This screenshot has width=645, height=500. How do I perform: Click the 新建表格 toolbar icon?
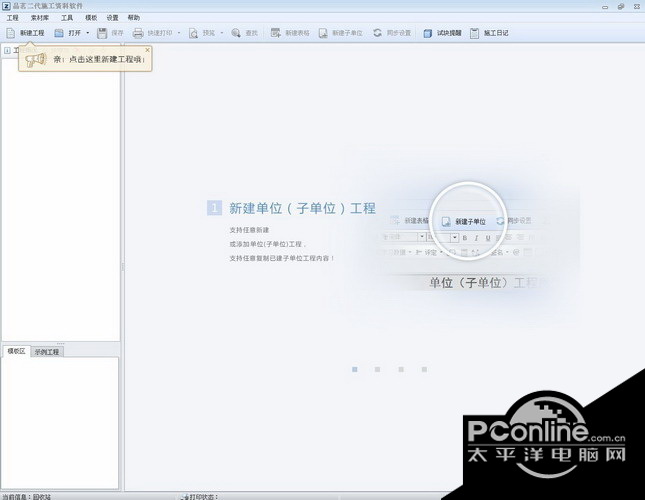coord(276,33)
